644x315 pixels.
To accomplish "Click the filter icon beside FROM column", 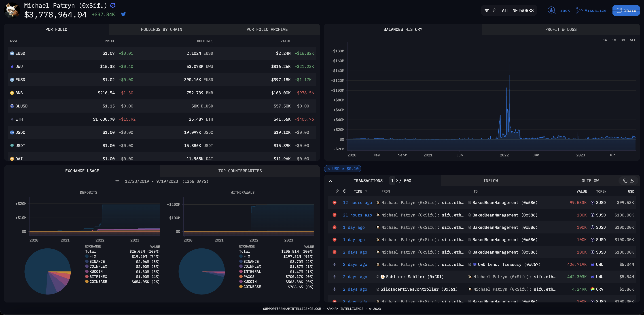I will [377, 191].
